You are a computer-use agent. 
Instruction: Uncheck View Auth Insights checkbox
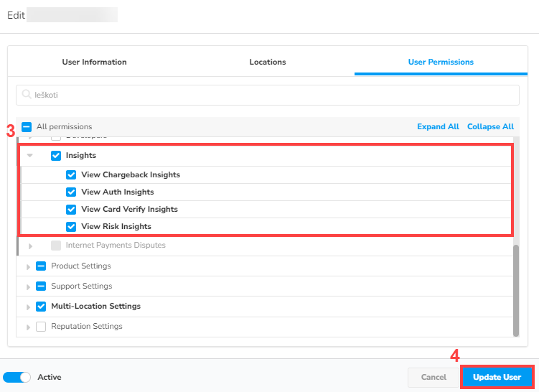click(71, 192)
